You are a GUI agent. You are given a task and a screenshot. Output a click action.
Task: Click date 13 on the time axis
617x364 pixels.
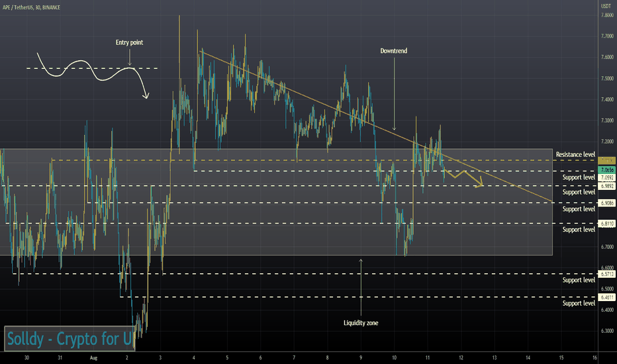click(x=495, y=357)
